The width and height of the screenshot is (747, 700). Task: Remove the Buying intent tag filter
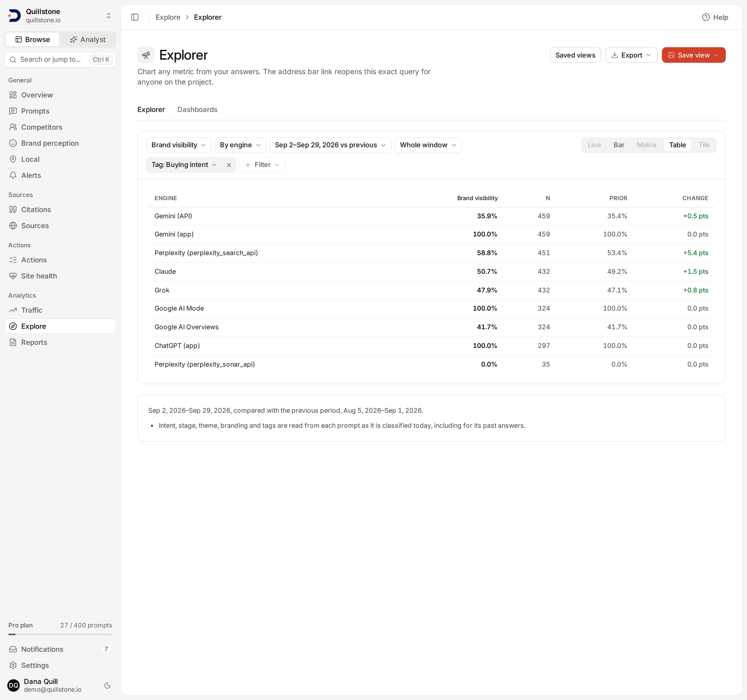pyautogui.click(x=229, y=165)
